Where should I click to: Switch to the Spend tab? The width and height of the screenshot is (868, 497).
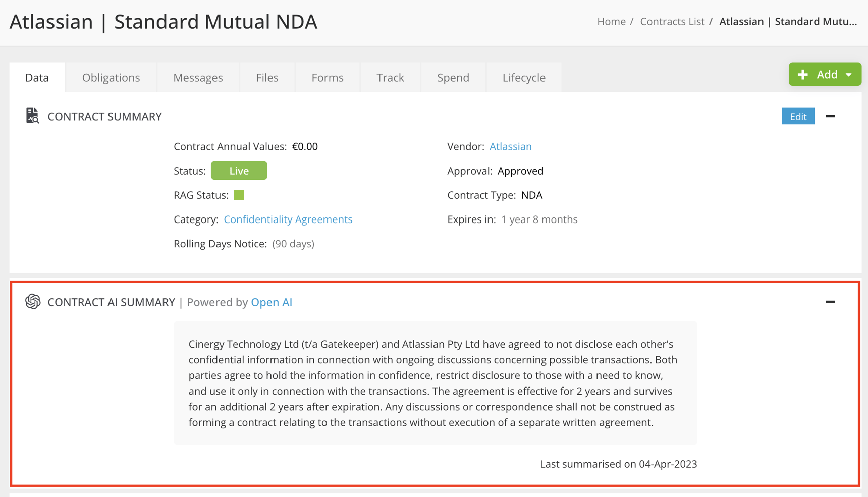[x=453, y=77]
